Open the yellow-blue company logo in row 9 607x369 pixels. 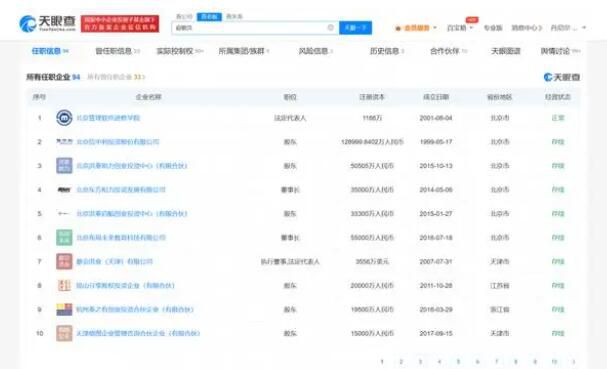(x=64, y=309)
